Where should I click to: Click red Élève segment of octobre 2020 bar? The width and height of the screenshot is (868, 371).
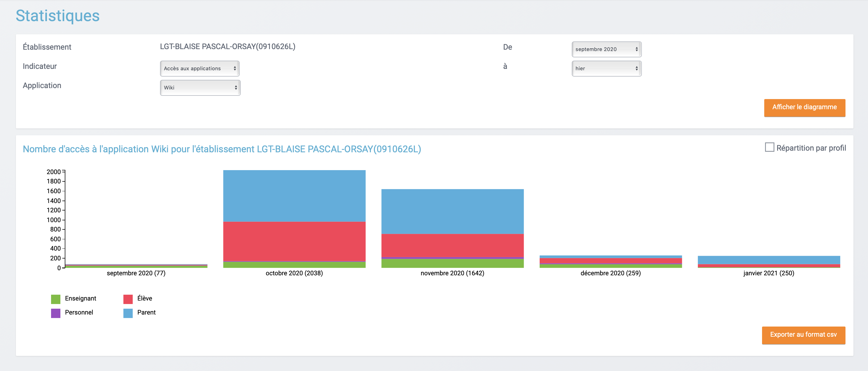294,241
